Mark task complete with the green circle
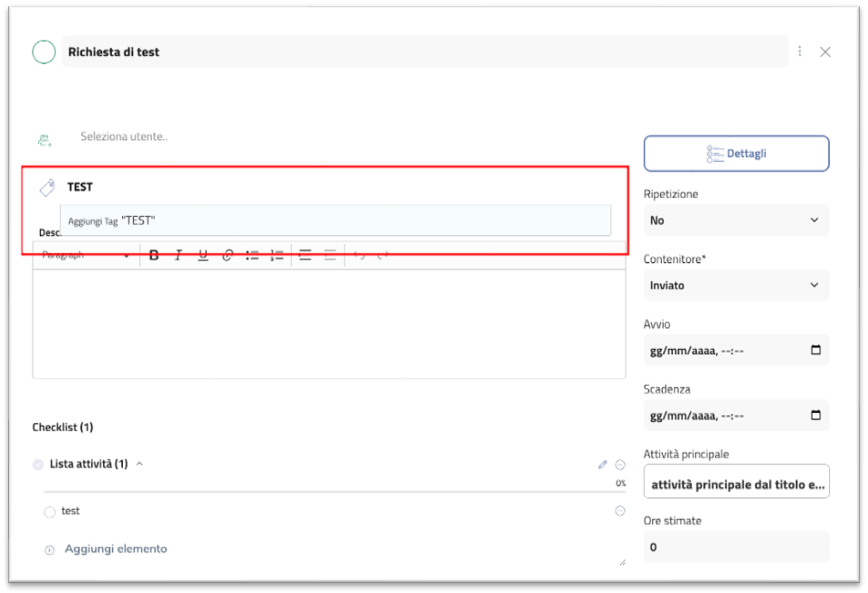This screenshot has height=593, width=868. tap(43, 52)
